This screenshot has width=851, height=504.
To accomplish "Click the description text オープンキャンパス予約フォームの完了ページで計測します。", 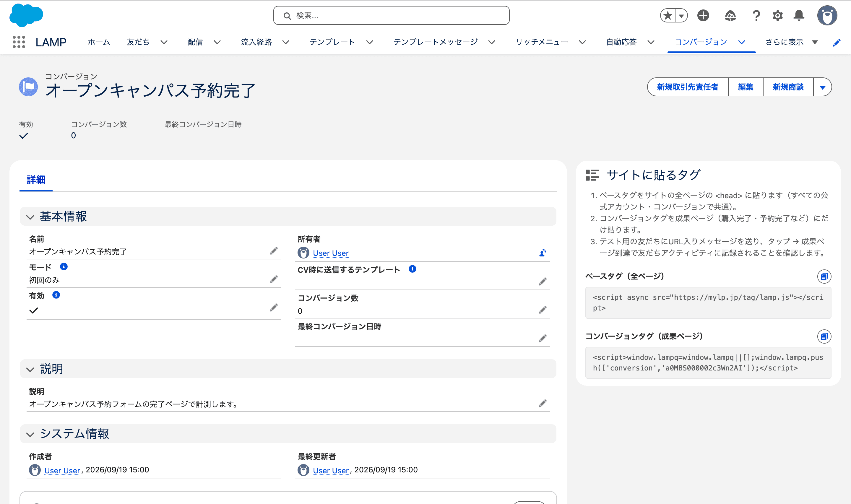I will (133, 404).
